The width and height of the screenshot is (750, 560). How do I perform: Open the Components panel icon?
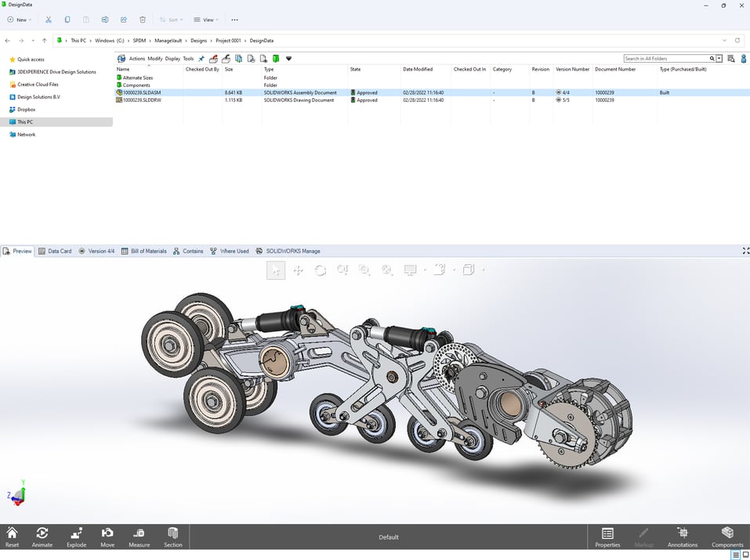[727, 537]
